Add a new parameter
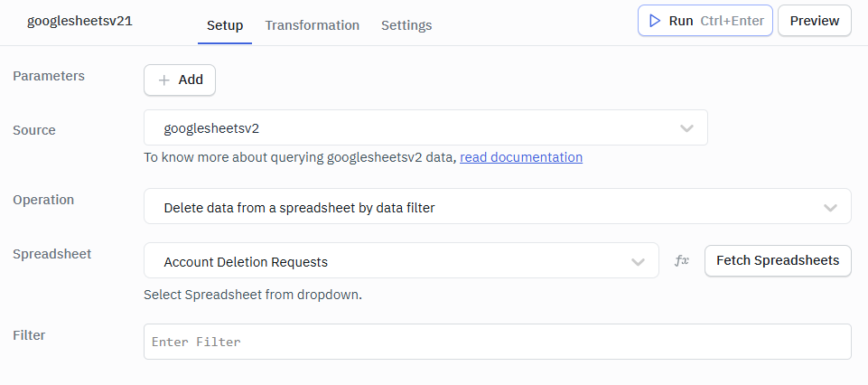868x385 pixels. tap(180, 80)
